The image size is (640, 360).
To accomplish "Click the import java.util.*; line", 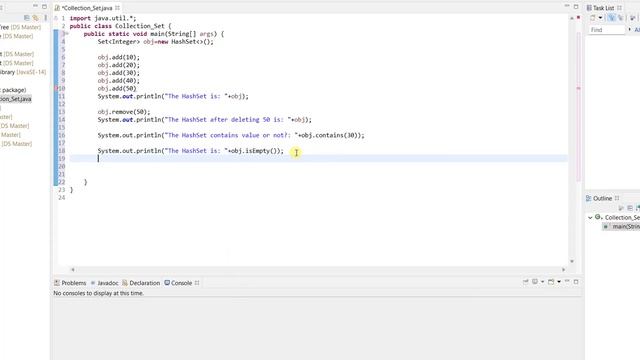I will click(103, 18).
